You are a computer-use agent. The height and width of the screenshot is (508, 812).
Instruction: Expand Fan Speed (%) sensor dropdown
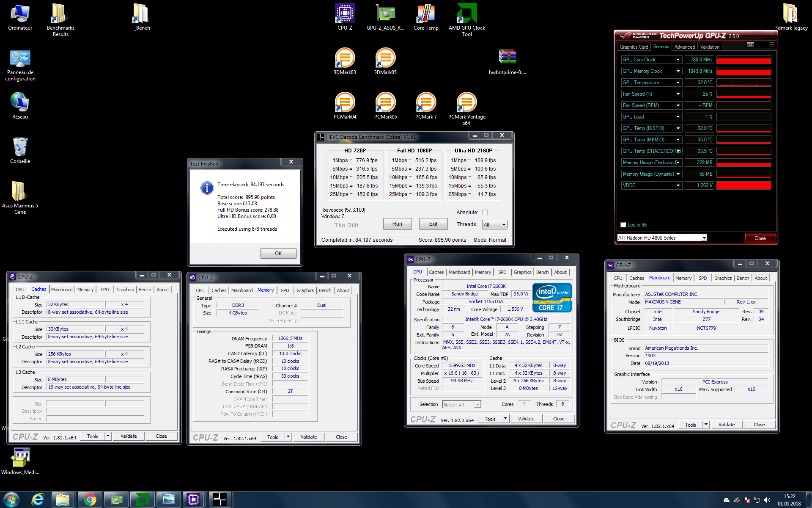coord(678,94)
